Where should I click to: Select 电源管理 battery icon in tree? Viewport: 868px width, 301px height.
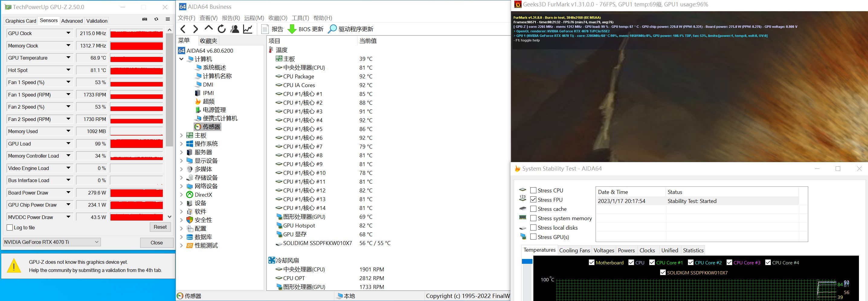(x=198, y=110)
